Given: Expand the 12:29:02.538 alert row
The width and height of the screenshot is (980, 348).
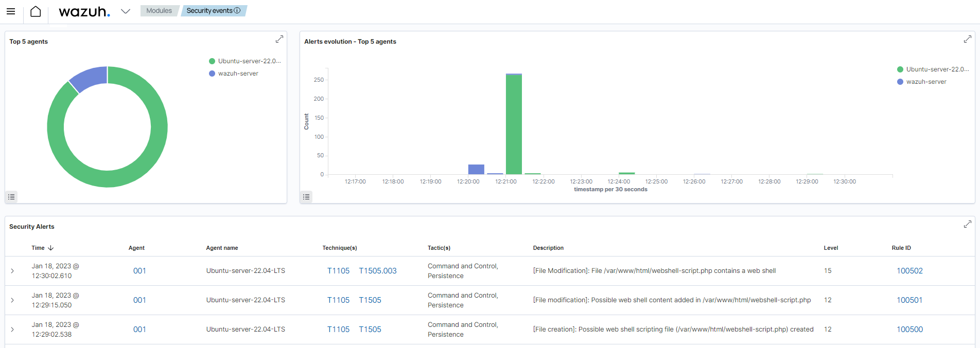Looking at the screenshot, I should tap(12, 329).
